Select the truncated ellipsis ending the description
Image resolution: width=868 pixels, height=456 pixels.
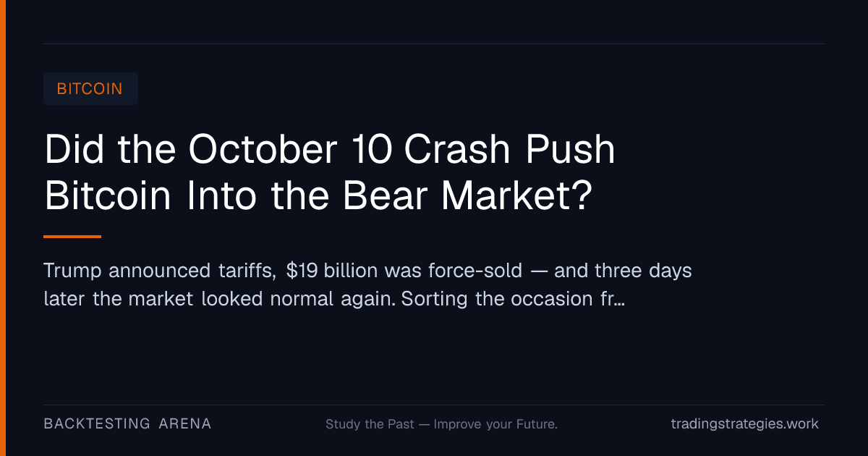[618, 299]
